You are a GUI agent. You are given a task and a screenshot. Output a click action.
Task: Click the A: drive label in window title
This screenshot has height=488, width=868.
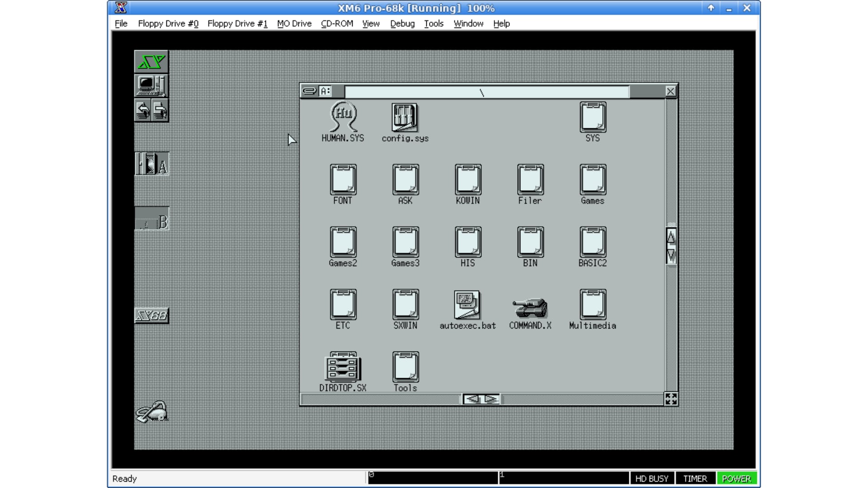(325, 91)
